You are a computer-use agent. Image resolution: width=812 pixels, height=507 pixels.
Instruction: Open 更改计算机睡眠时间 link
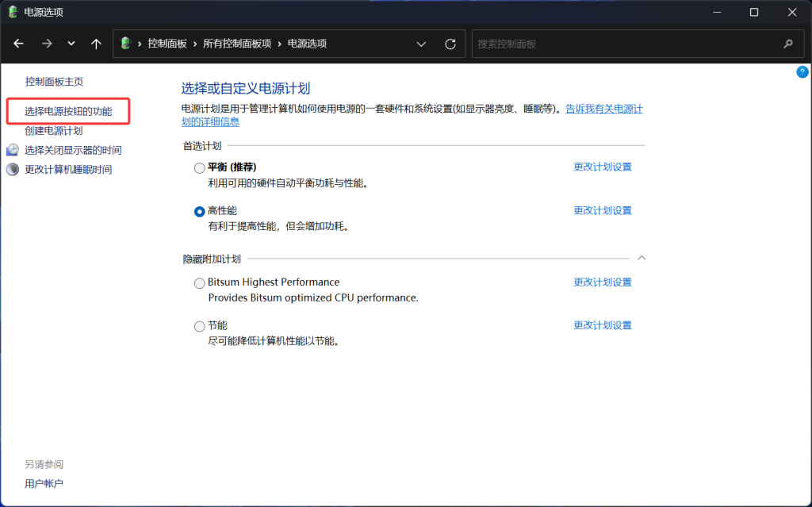tap(68, 170)
